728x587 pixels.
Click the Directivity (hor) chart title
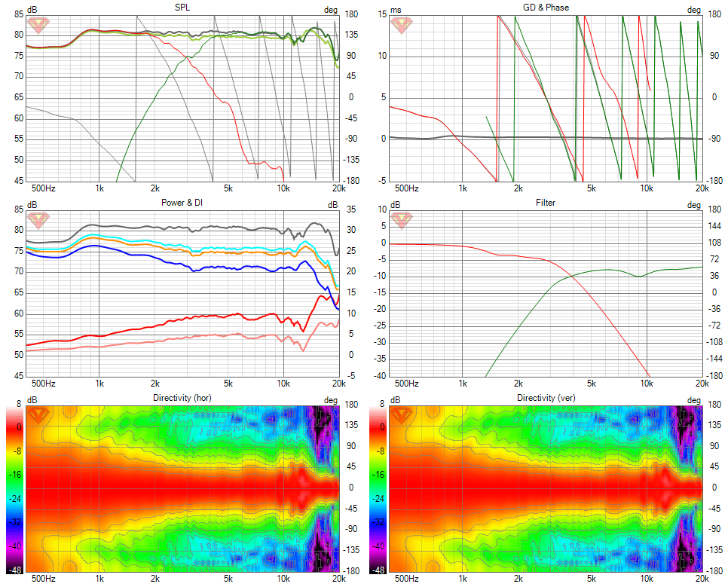click(x=182, y=398)
